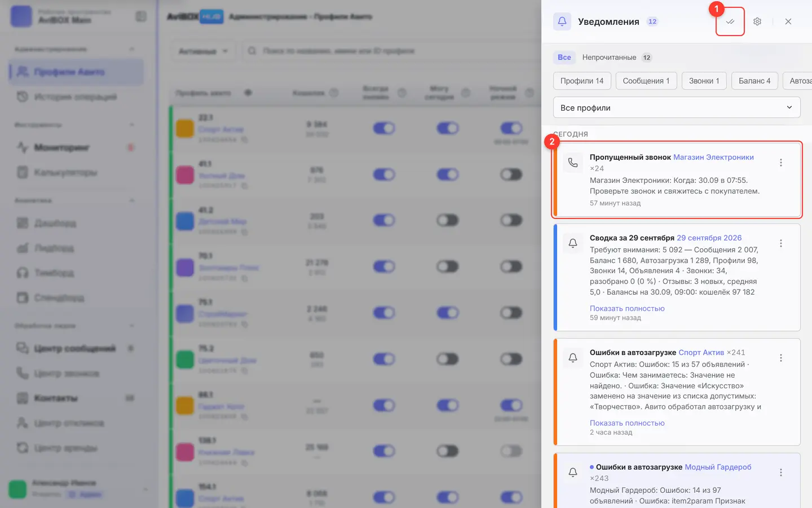Click phone icon of missed call notification
The height and width of the screenshot is (508, 812).
click(x=573, y=163)
